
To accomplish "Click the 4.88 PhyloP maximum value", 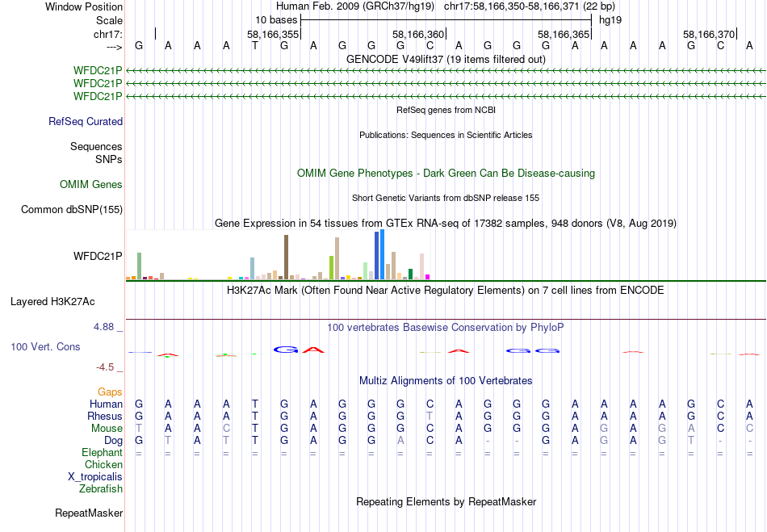I will [x=103, y=327].
